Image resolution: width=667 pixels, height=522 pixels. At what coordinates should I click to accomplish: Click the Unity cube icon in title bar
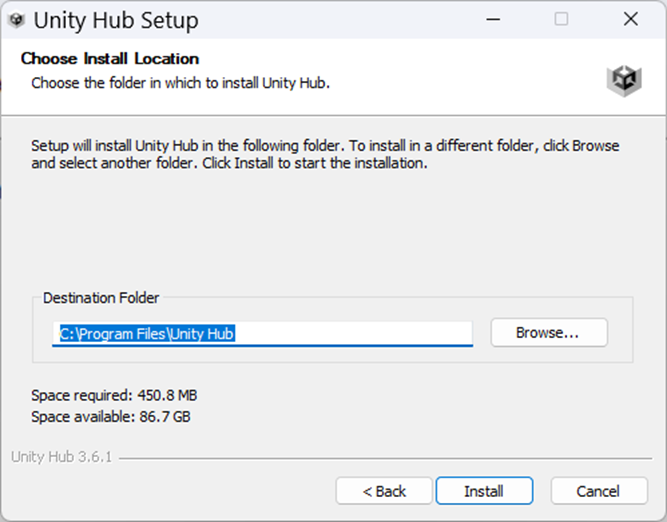(17, 20)
